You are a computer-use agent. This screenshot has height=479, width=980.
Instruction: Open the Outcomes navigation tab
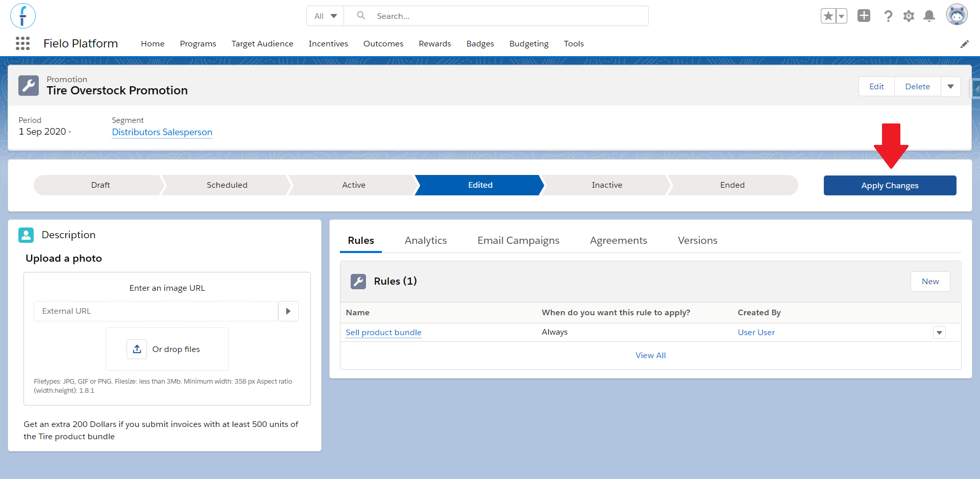pos(383,44)
